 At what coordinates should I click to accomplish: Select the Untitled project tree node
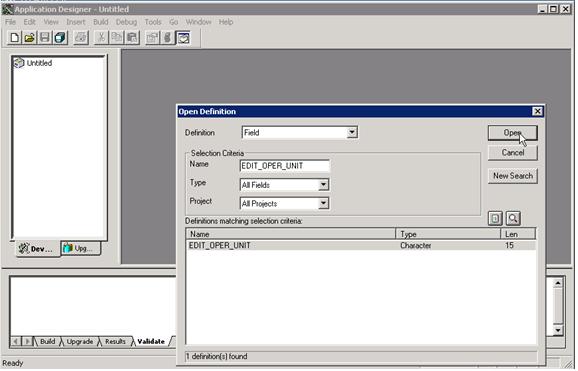(39, 63)
